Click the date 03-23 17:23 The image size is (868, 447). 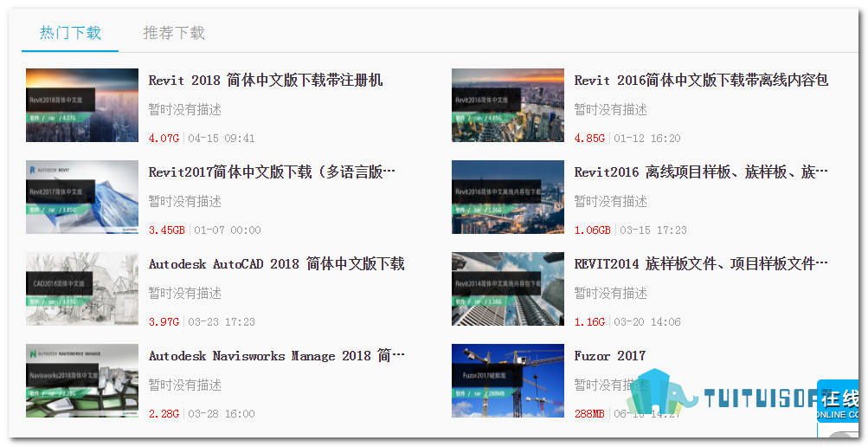222,321
